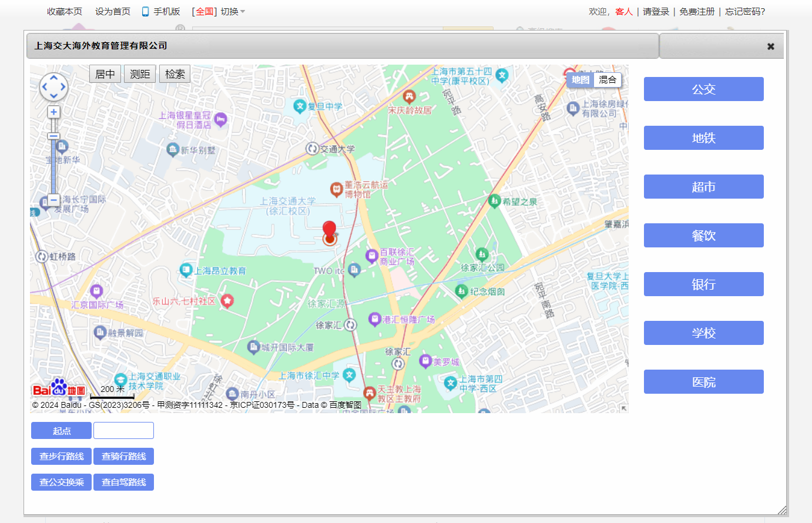Click the map zoom in plus button
812x523 pixels.
click(x=53, y=112)
